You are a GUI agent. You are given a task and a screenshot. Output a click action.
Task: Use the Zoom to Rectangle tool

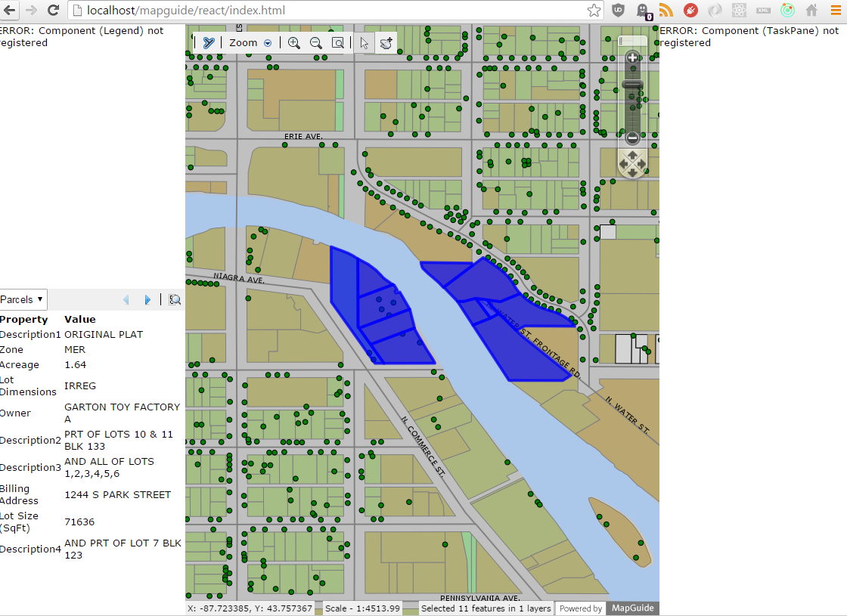pyautogui.click(x=338, y=42)
